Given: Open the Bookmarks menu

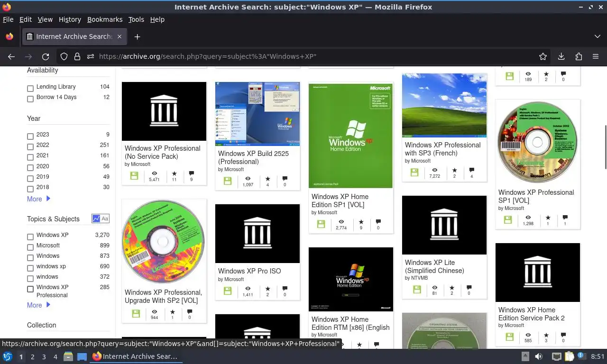Looking at the screenshot, I should (105, 19).
